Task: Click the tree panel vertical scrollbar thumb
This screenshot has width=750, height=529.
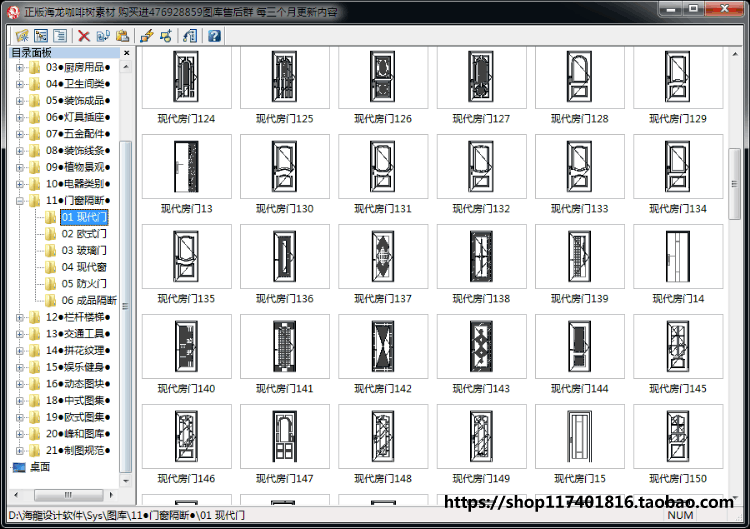Action: tap(126, 306)
